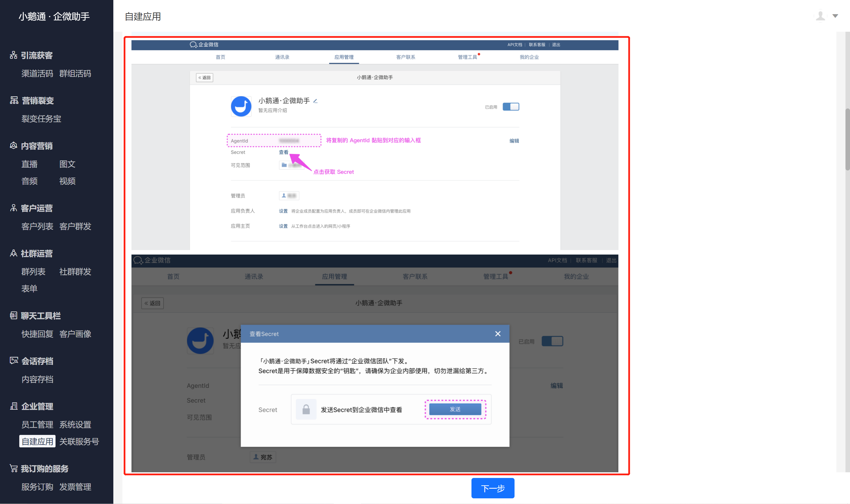Open 群组活码 in sidebar
The width and height of the screenshot is (850, 504).
coord(75,73)
